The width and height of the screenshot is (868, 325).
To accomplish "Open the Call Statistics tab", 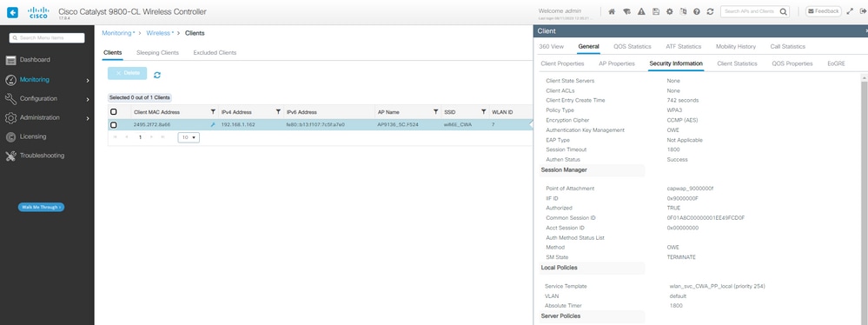I will point(788,47).
